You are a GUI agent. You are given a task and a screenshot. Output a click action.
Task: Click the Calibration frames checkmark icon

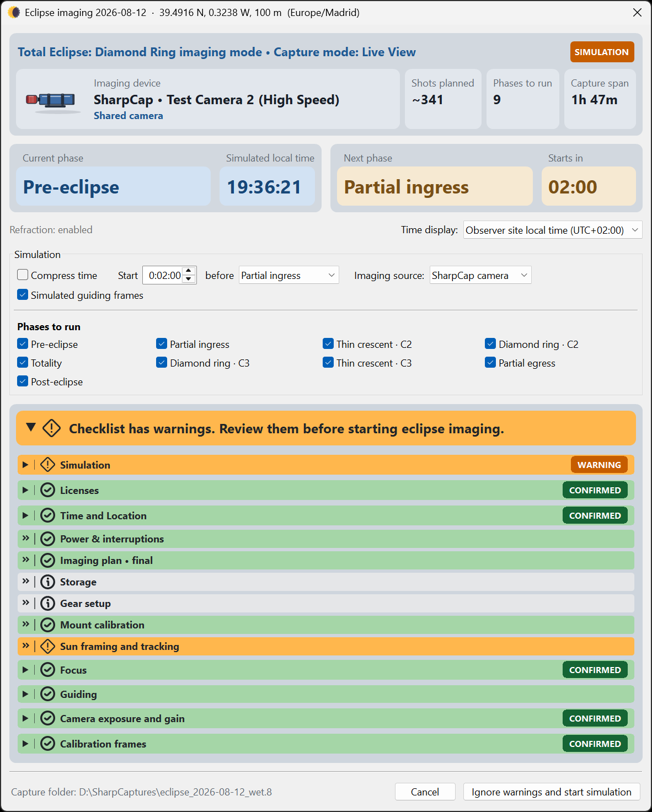click(48, 744)
